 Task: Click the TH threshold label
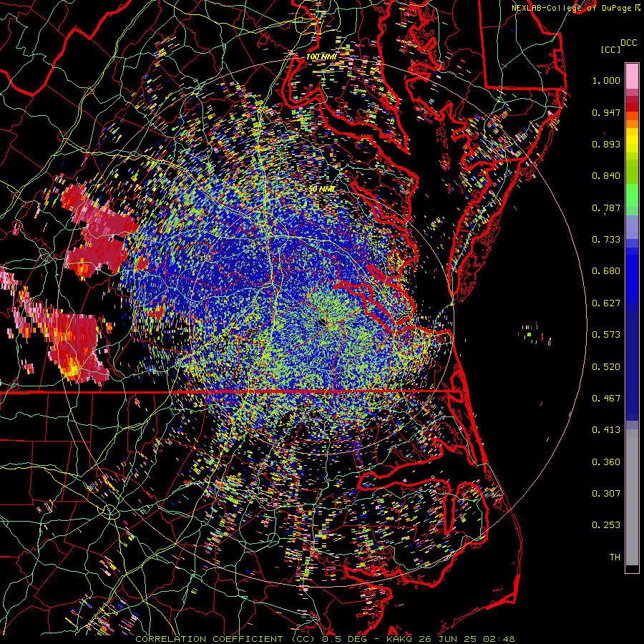(x=615, y=557)
